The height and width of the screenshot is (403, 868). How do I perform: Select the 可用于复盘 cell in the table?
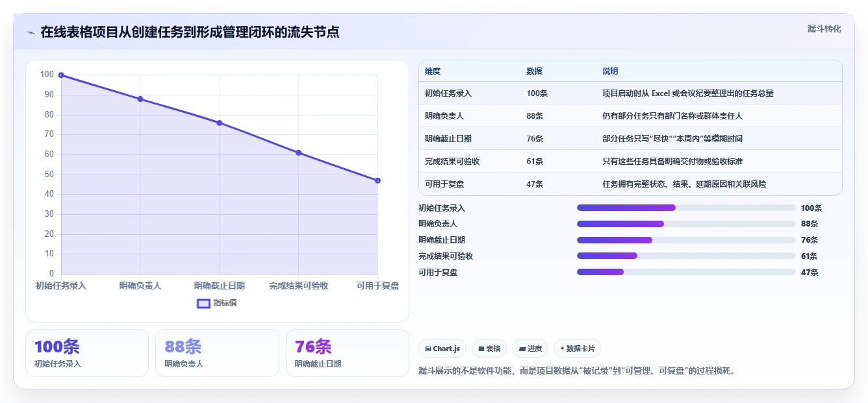tap(444, 184)
